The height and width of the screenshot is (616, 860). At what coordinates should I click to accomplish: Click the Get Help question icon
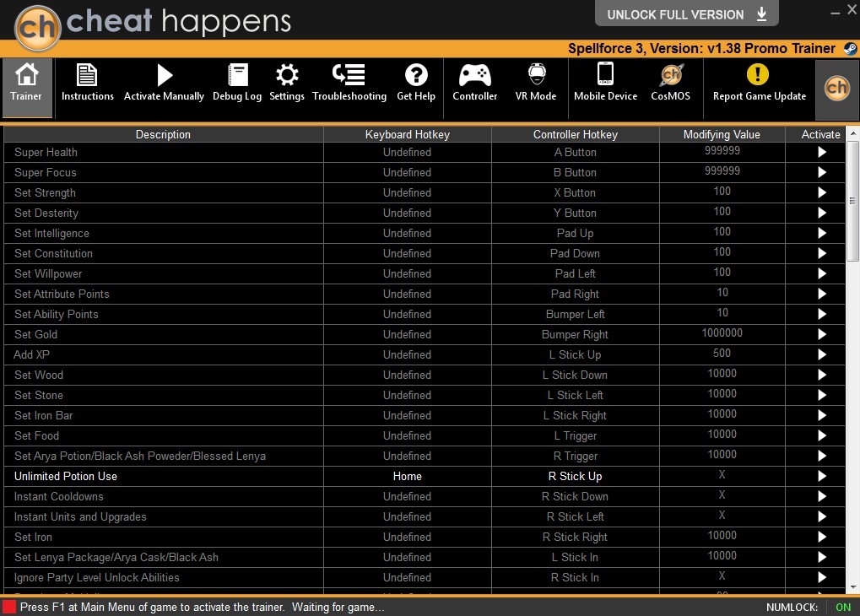[416, 75]
